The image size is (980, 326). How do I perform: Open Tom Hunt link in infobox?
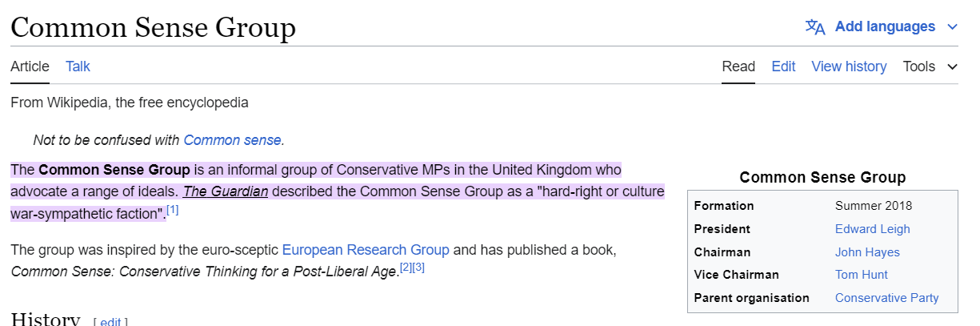click(862, 275)
